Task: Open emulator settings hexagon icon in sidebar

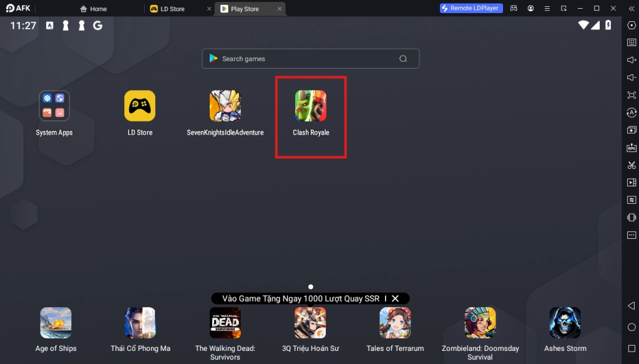Action: click(632, 26)
